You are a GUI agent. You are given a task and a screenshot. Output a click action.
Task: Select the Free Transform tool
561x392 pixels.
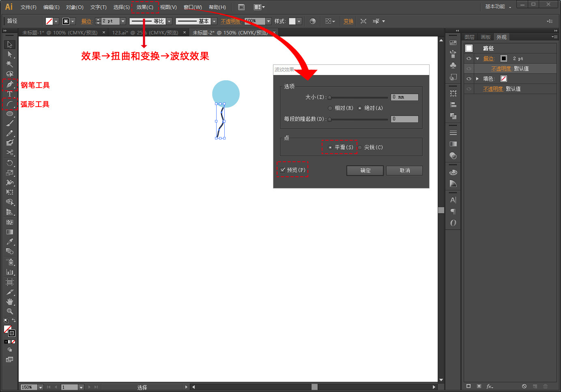pyautogui.click(x=10, y=192)
